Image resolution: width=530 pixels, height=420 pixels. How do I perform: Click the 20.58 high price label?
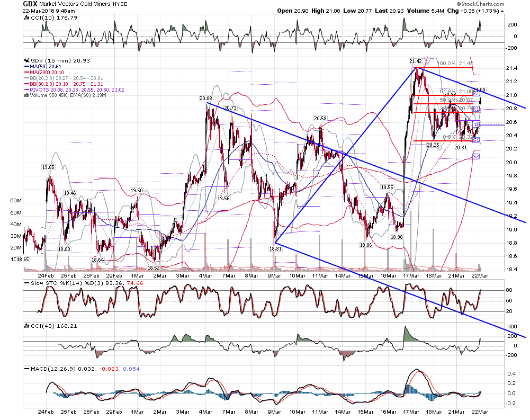[320, 118]
